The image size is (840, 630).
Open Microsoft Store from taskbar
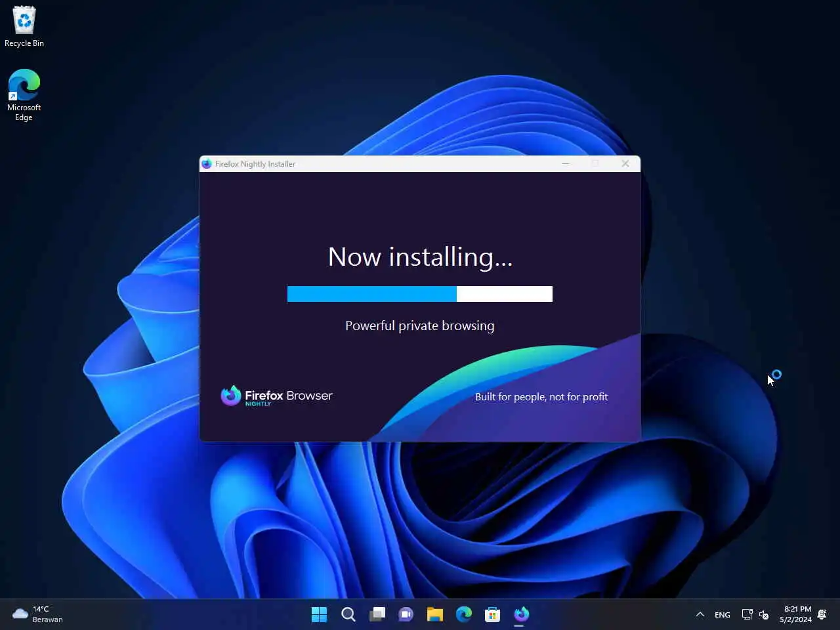coord(493,614)
